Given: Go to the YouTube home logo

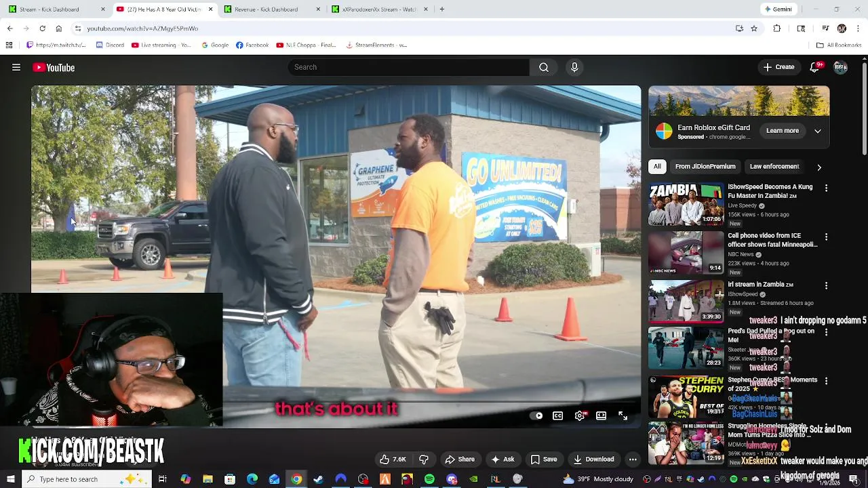Looking at the screenshot, I should coord(54,67).
